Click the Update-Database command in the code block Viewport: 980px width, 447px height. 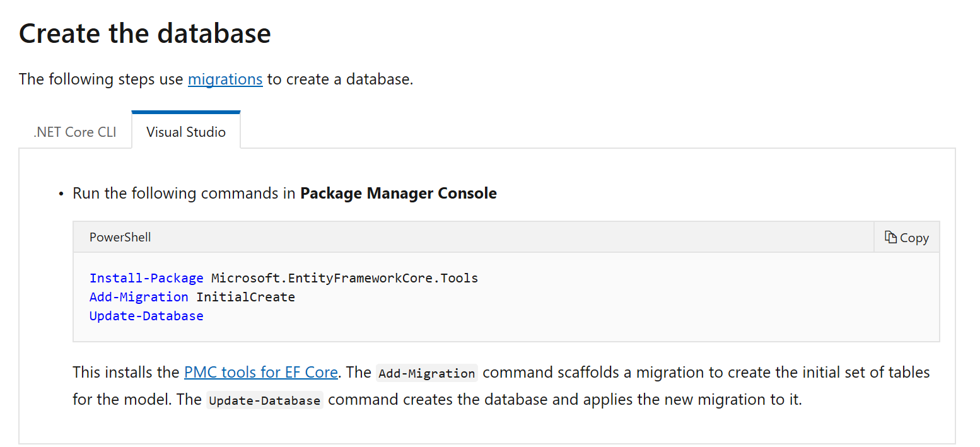[146, 315]
